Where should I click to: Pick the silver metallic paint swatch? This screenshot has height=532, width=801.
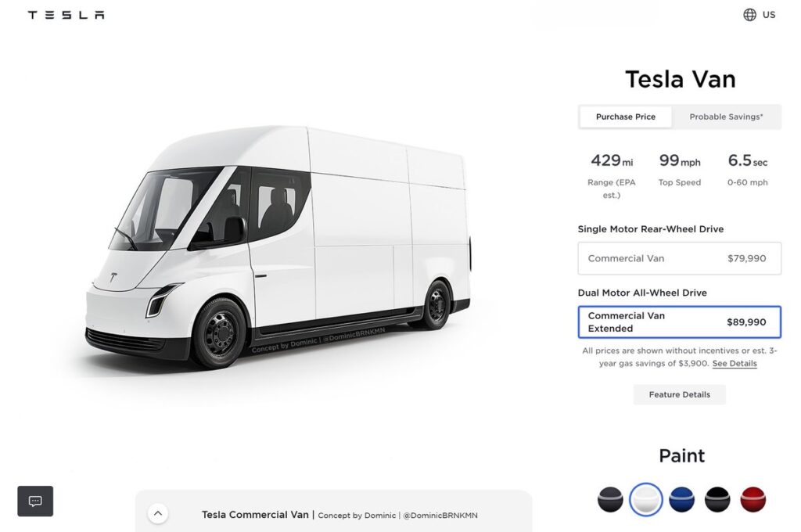pyautogui.click(x=610, y=498)
